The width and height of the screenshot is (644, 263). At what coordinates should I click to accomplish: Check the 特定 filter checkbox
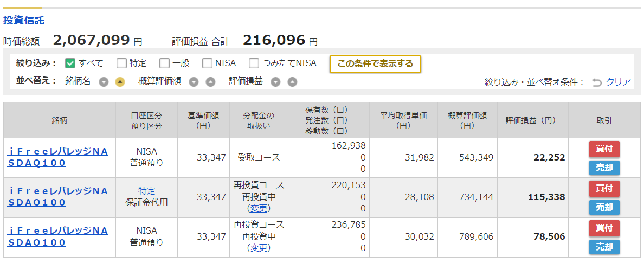pyautogui.click(x=121, y=63)
